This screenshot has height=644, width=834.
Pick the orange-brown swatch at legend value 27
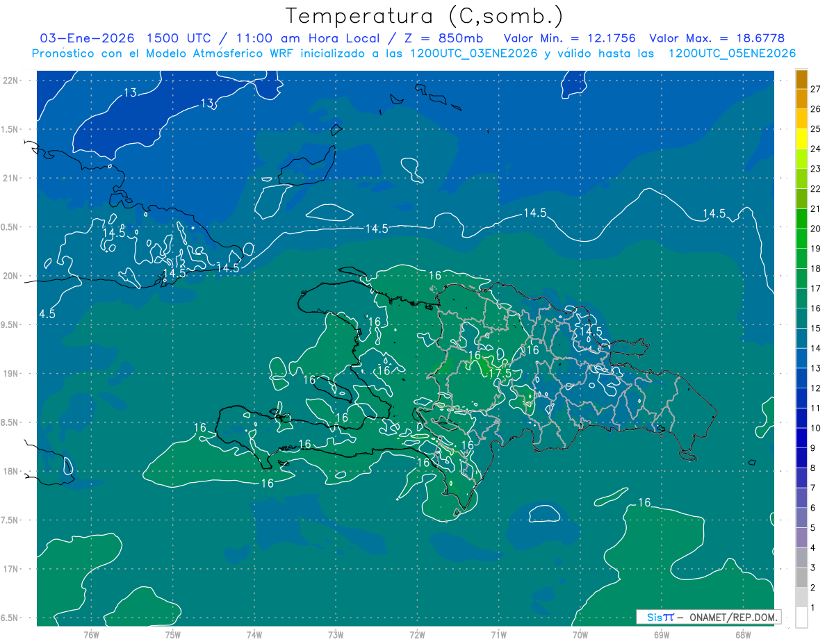801,79
